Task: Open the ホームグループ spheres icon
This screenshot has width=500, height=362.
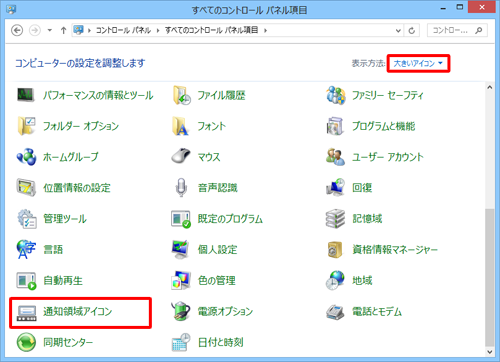Action: pyautogui.click(x=26, y=157)
